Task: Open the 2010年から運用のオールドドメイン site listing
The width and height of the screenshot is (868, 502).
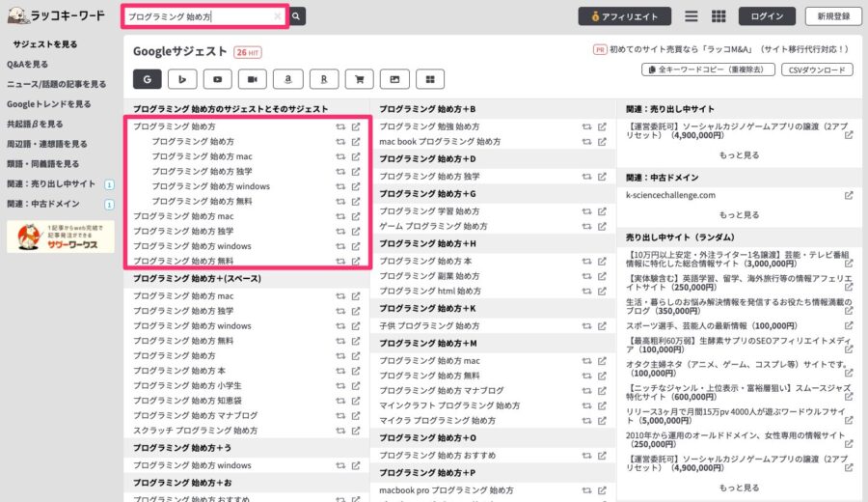Action: [735, 440]
